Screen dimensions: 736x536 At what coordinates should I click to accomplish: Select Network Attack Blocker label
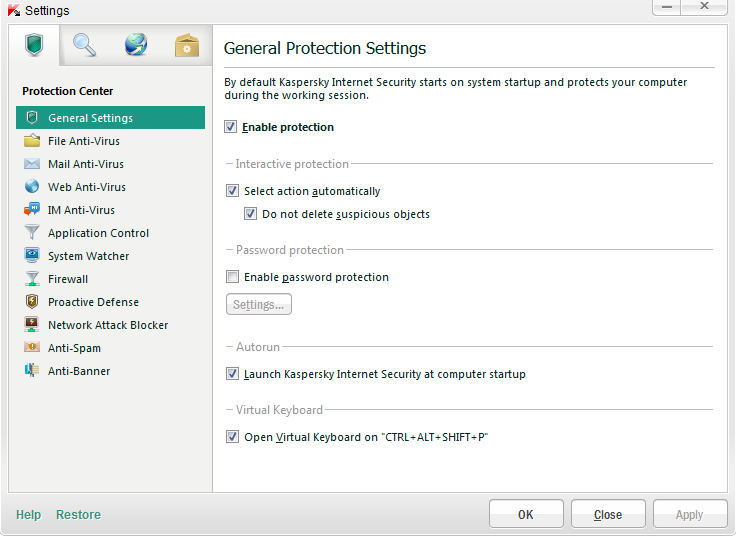108,325
